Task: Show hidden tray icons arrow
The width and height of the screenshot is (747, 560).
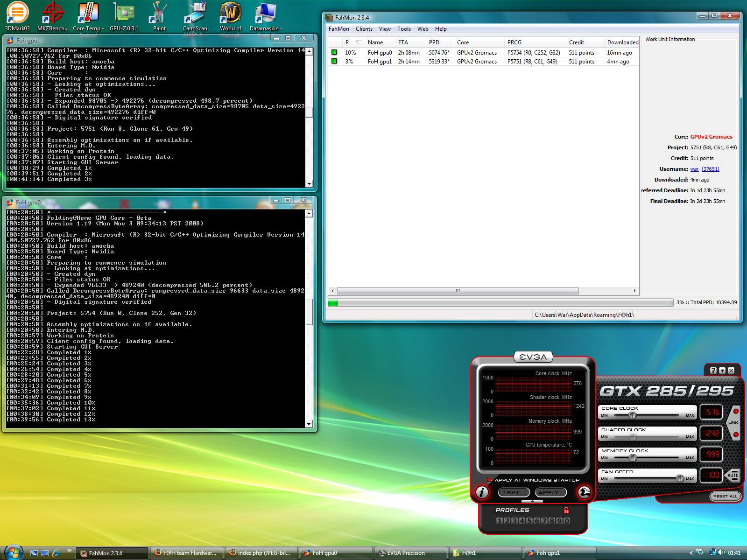Action: pos(691,553)
